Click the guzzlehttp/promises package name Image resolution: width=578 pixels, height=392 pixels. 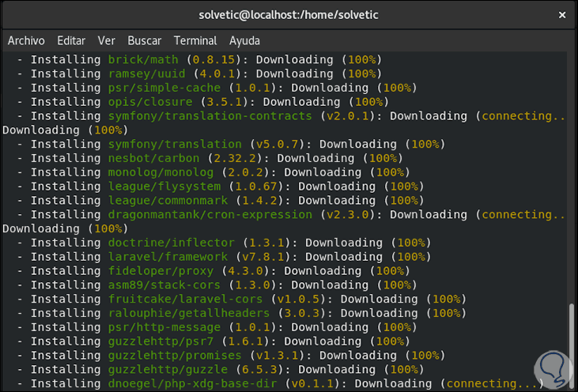point(175,355)
